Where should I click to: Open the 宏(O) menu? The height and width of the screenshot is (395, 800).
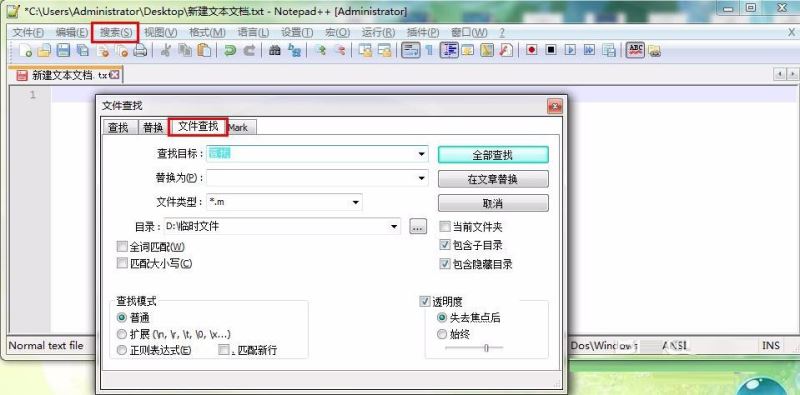(338, 33)
